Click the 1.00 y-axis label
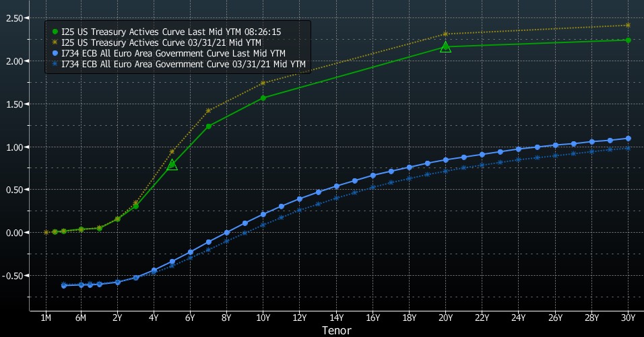644x337 pixels. point(14,147)
